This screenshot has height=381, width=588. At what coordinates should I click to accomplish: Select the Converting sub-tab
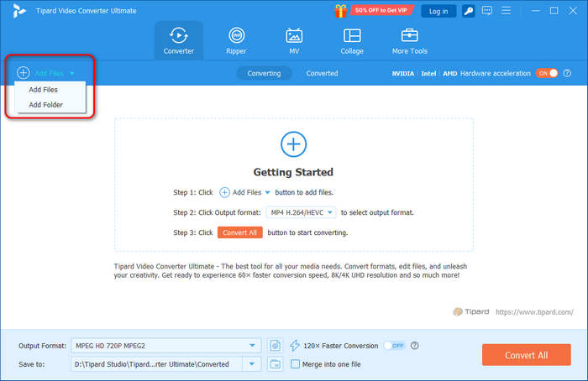264,73
